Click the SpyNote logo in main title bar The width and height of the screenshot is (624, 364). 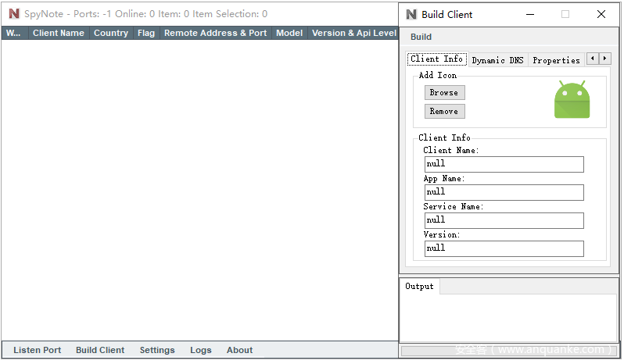[x=14, y=14]
